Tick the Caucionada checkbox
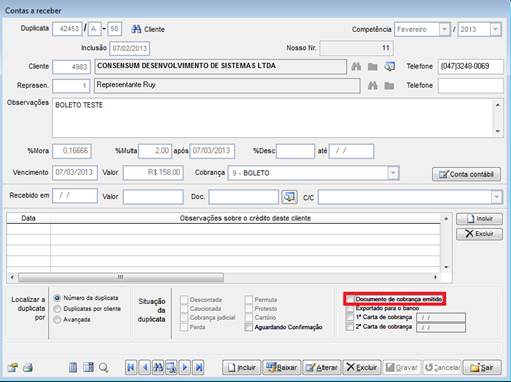The width and height of the screenshot is (511, 382). coord(184,309)
